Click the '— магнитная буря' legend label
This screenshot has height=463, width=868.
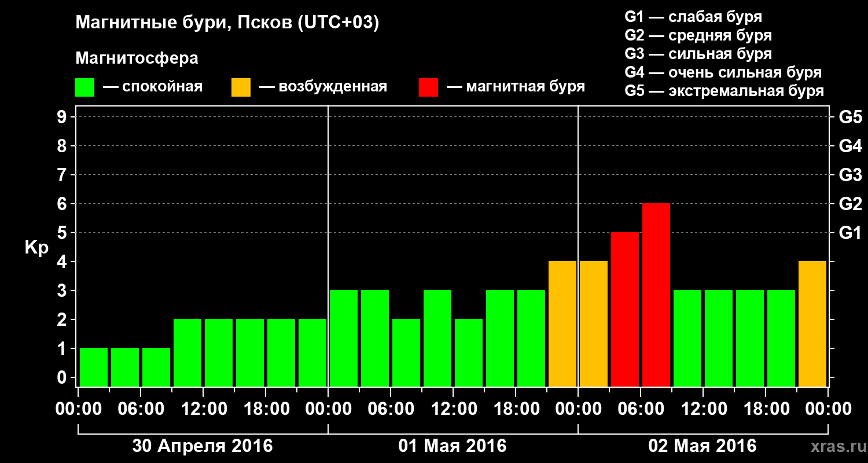tap(516, 87)
